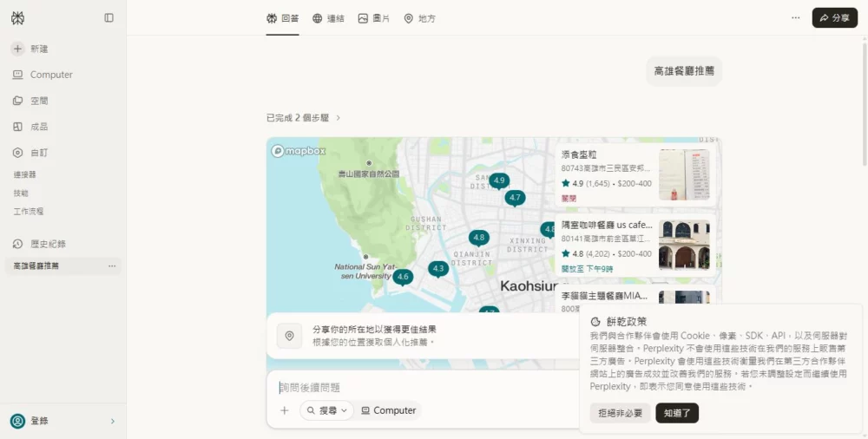
Task: Click the 4.7 map pin near Sanmin District
Action: click(515, 198)
